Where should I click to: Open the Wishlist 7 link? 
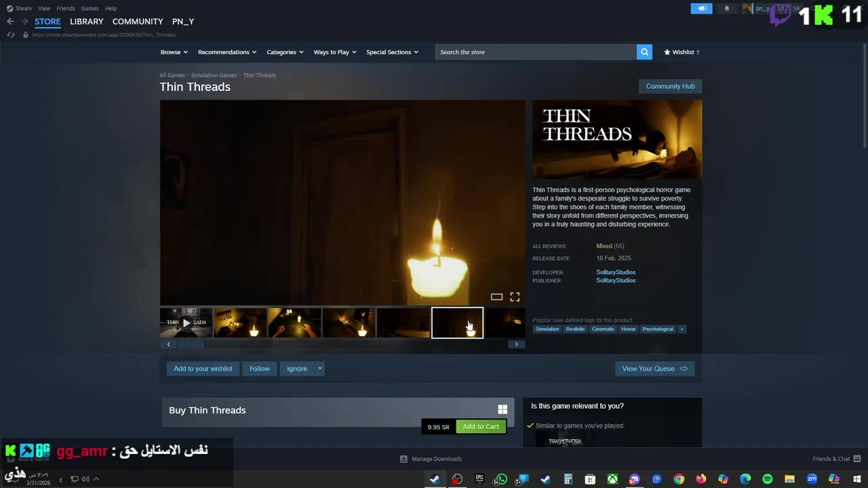(682, 52)
